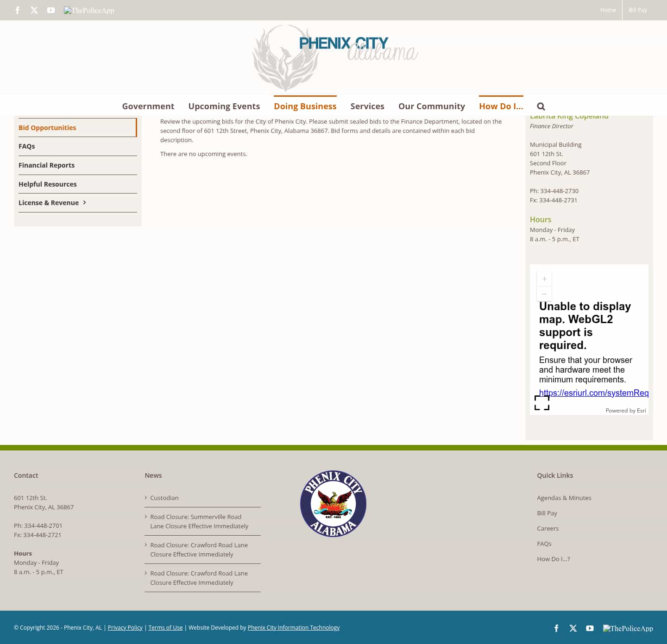Screen dimensions: 667x644
Task: Click the 'Finance Director' title text
Action: point(552,126)
